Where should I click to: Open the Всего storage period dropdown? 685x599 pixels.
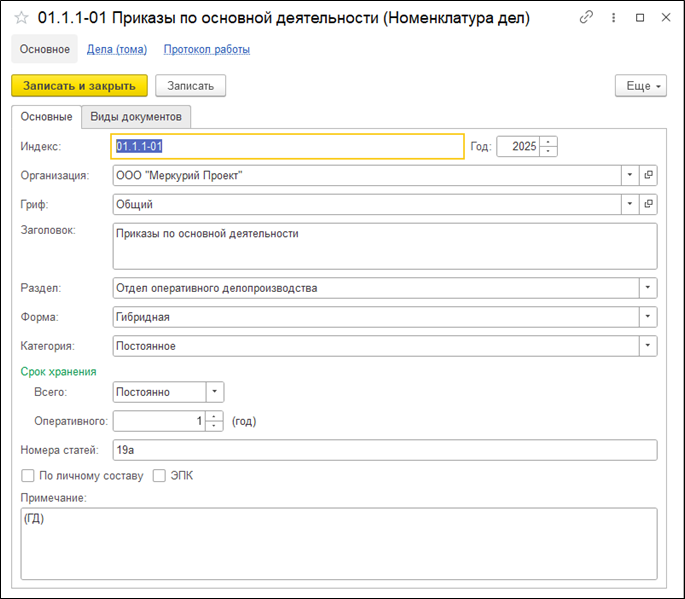point(214,392)
